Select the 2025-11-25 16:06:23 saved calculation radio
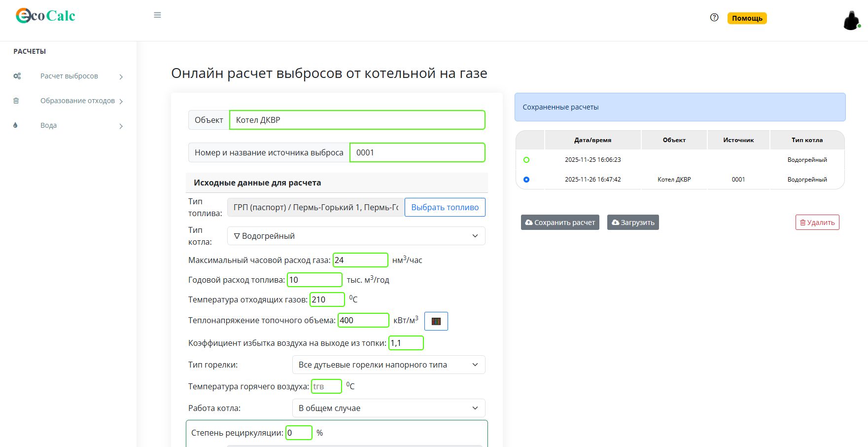This screenshot has width=868, height=447. tap(526, 160)
